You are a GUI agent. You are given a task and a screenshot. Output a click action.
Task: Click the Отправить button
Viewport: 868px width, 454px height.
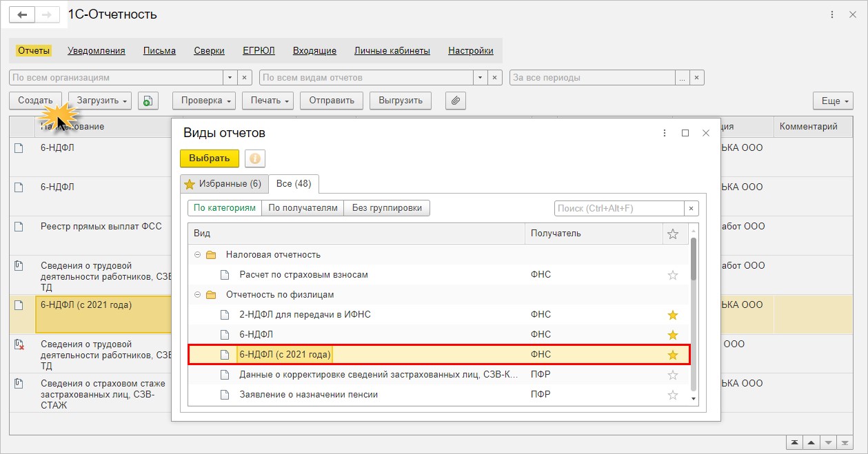332,101
